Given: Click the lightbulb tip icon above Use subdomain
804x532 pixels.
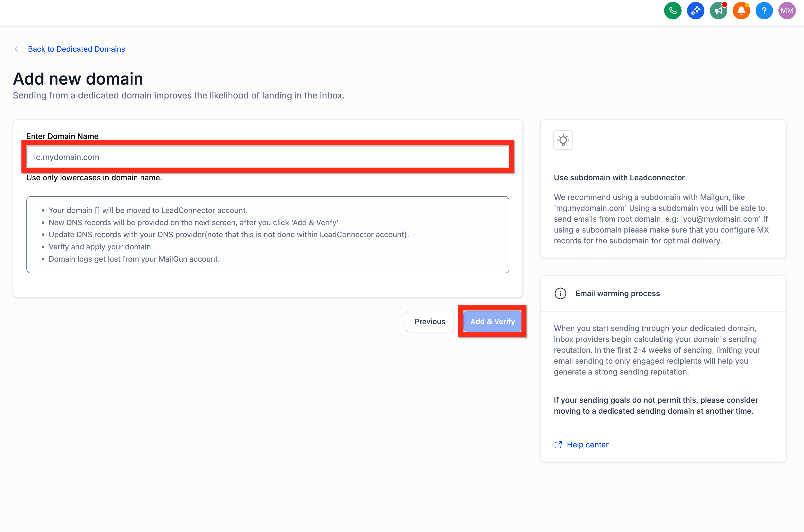Looking at the screenshot, I should point(563,140).
